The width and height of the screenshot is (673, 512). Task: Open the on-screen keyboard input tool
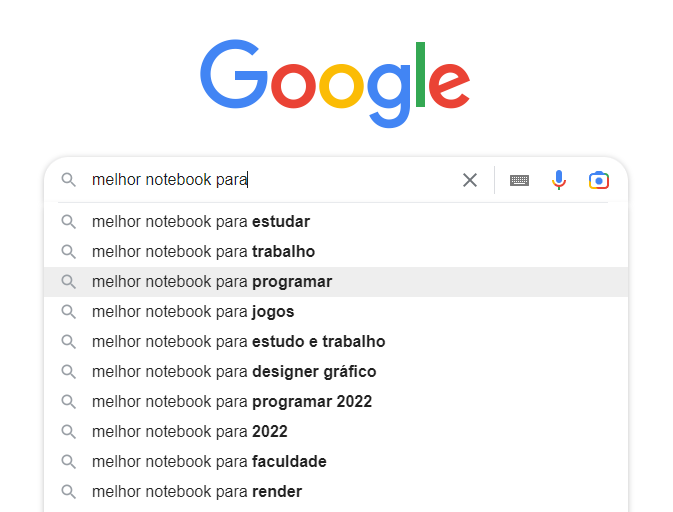(x=519, y=180)
